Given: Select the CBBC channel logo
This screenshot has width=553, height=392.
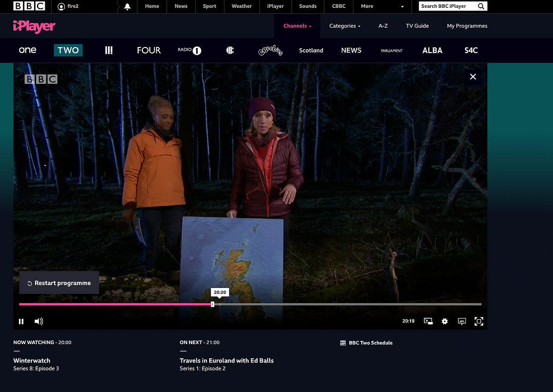Looking at the screenshot, I should pos(230,50).
